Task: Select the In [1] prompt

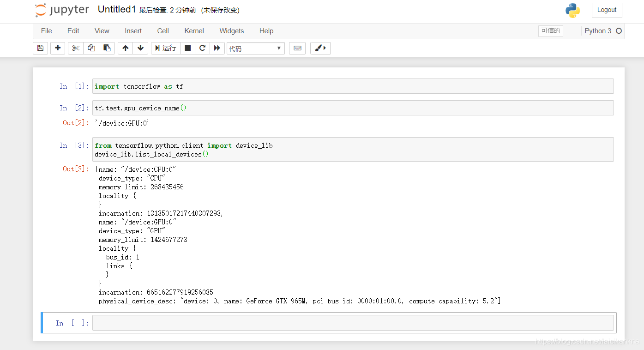Action: [74, 86]
